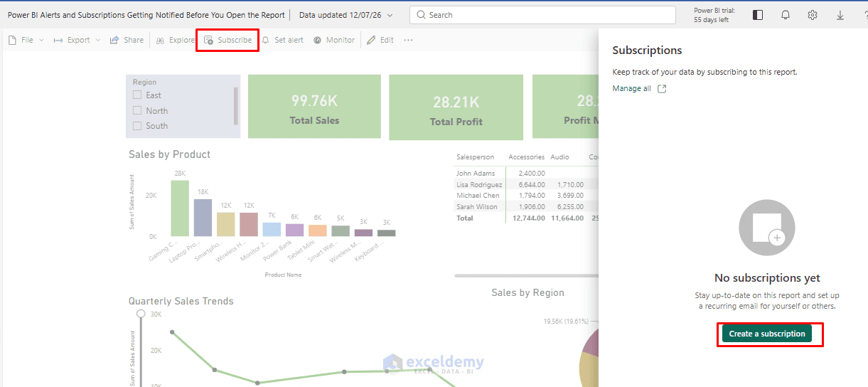
Task: Click the Manage all link
Action: [x=631, y=88]
